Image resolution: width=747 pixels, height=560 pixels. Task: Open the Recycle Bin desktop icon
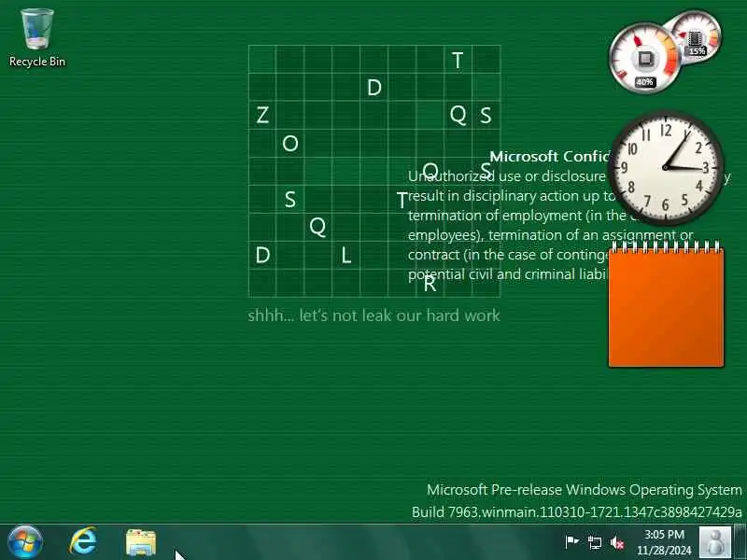[36, 38]
